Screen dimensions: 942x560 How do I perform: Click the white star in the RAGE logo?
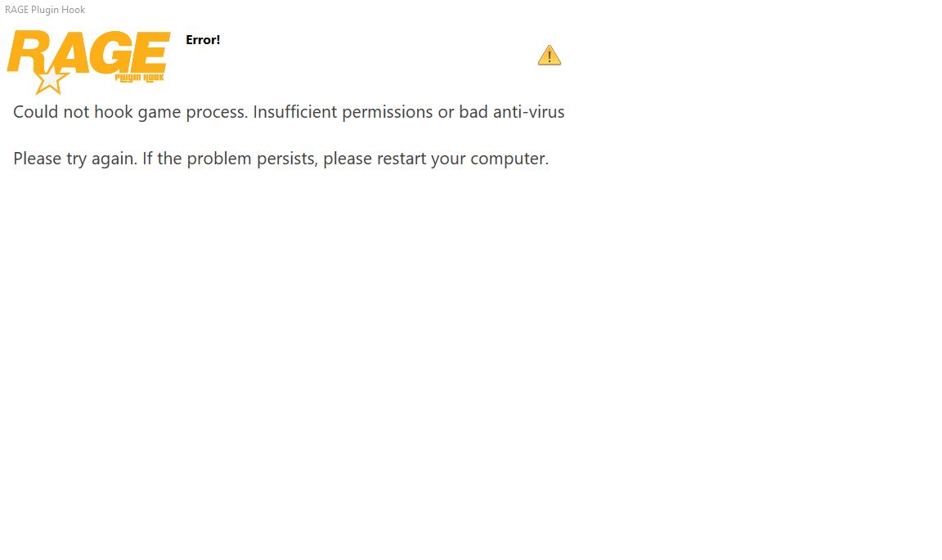click(52, 81)
